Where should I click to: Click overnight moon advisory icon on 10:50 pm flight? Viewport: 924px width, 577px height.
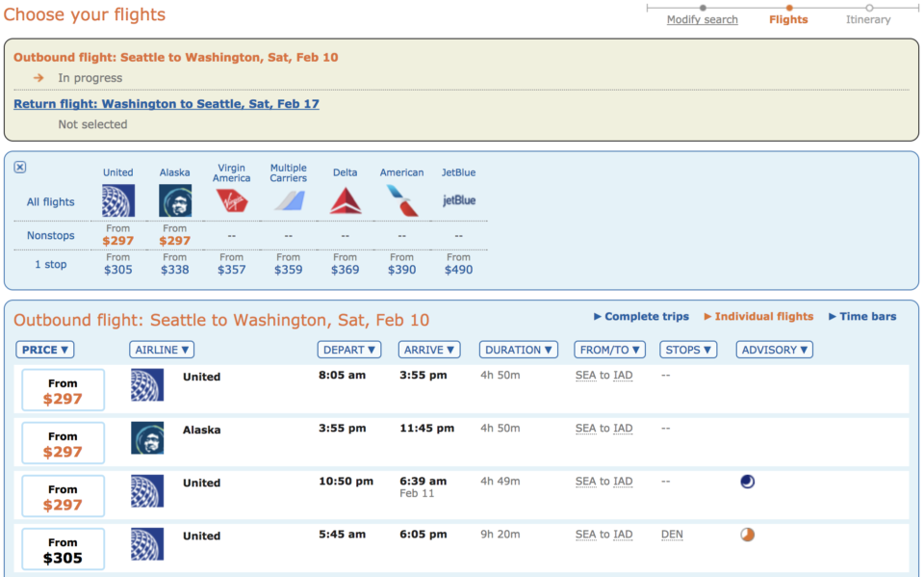click(747, 482)
